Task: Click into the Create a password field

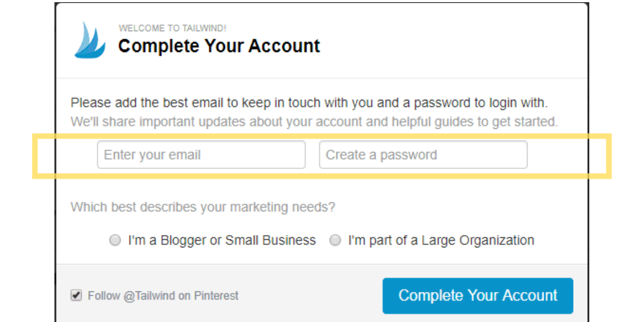Action: [423, 155]
